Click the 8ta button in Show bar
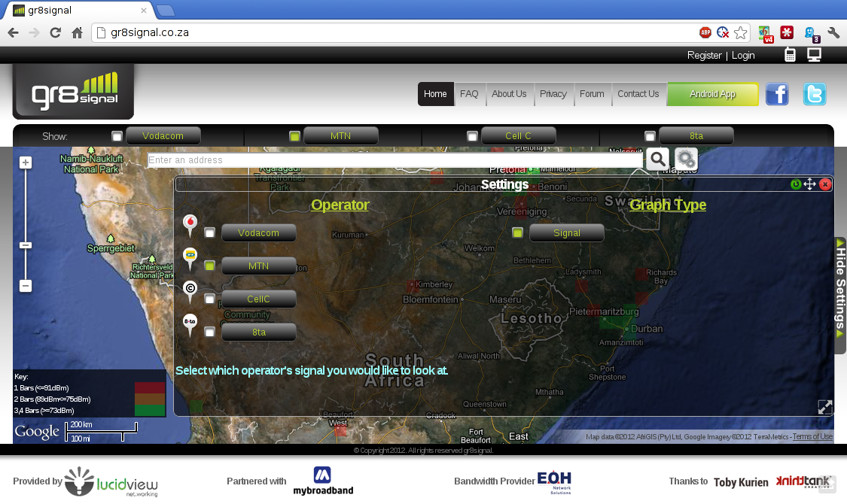This screenshot has width=847, height=504. click(696, 136)
